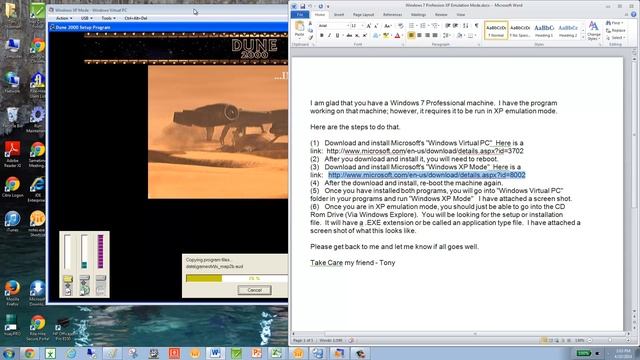
Task: Click the Font Color red A swatch
Action: 397,36
